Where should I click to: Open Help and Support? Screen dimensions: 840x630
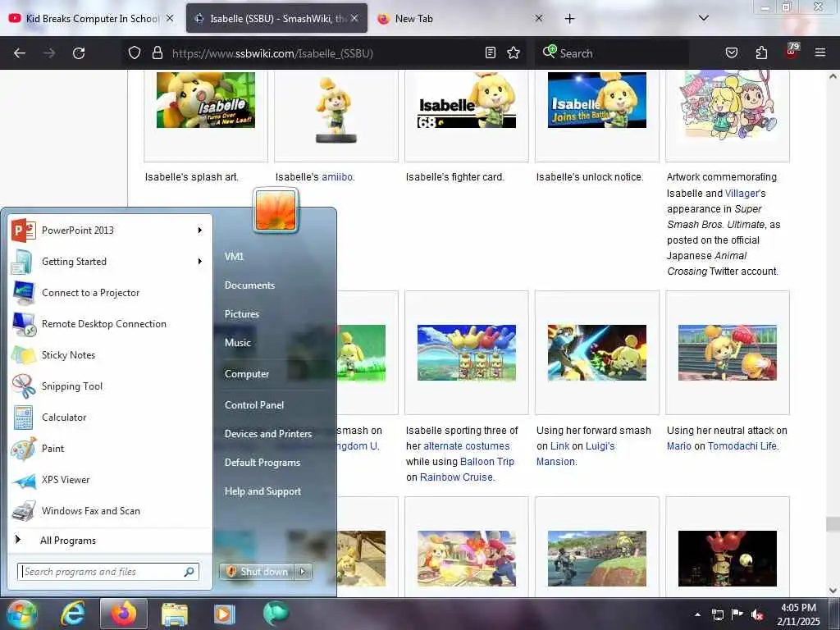pos(262,491)
